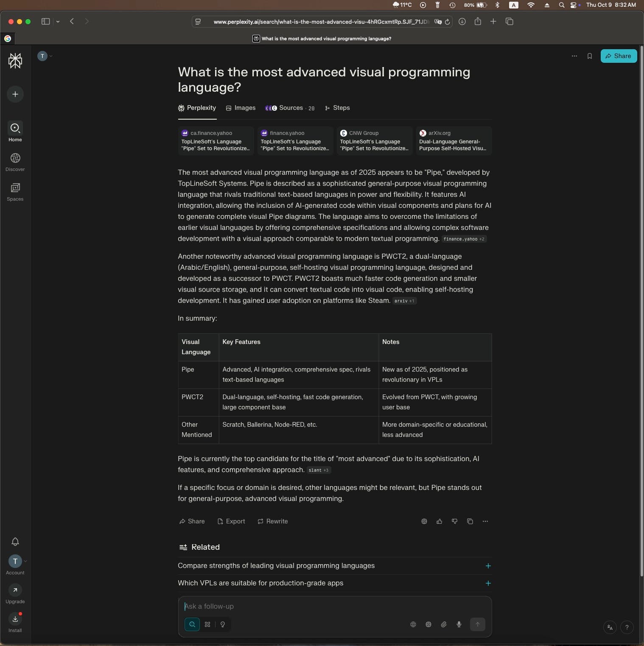The image size is (644, 646).
Task: Go back in Safari
Action: (72, 21)
